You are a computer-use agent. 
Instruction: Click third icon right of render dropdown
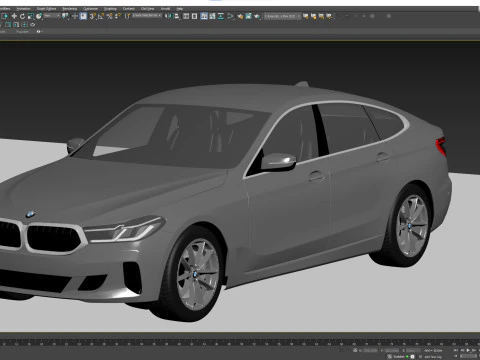tap(321, 16)
